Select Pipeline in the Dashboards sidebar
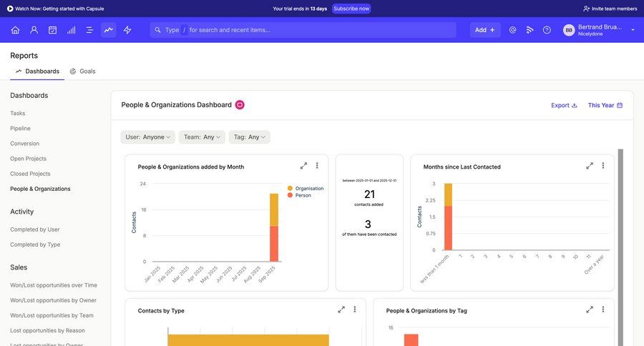 tap(20, 129)
